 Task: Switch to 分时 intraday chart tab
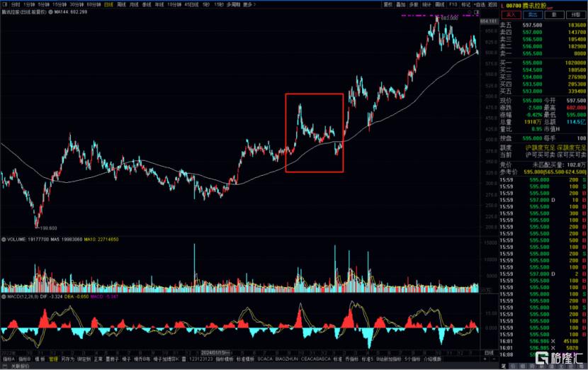(x=16, y=4)
